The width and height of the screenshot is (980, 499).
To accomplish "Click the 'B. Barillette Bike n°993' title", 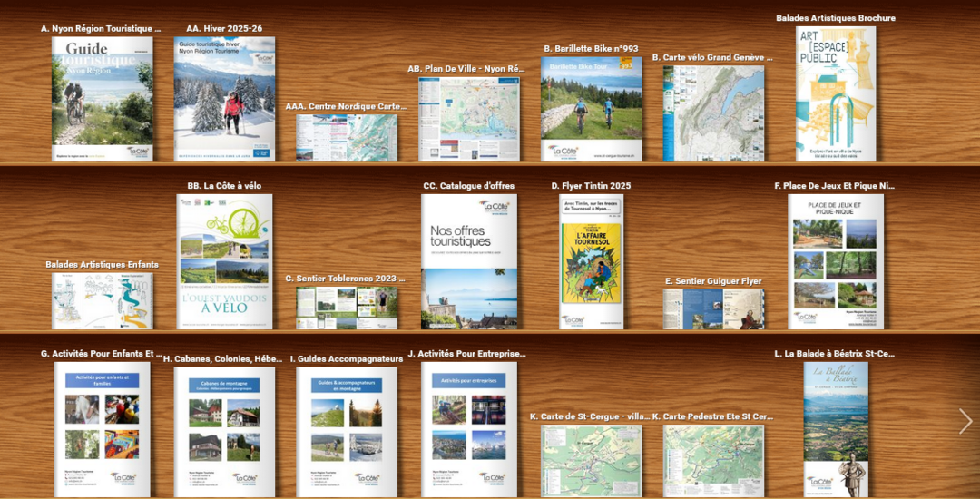I will click(592, 48).
